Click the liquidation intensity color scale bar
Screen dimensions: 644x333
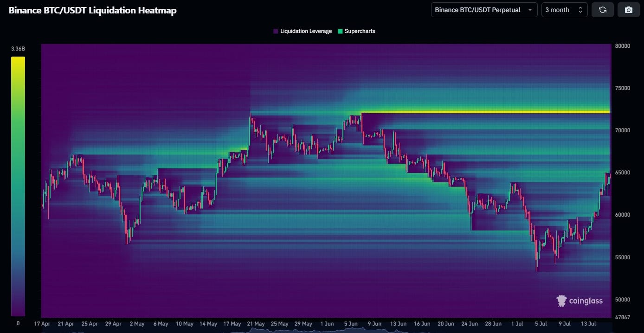[x=18, y=186]
